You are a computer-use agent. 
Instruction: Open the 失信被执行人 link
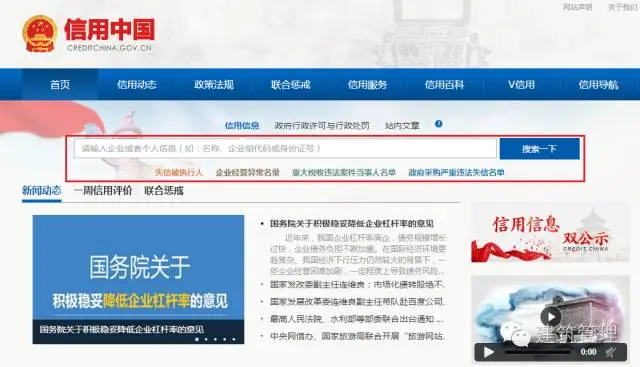(179, 172)
